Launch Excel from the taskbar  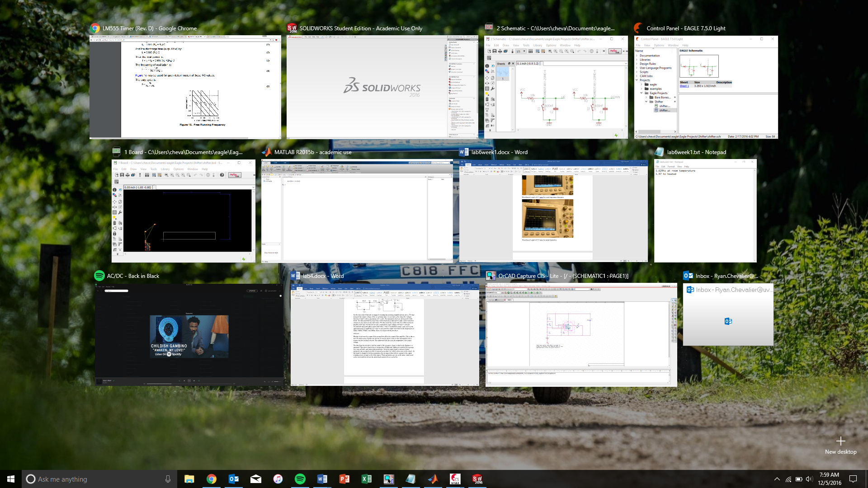pyautogui.click(x=366, y=479)
